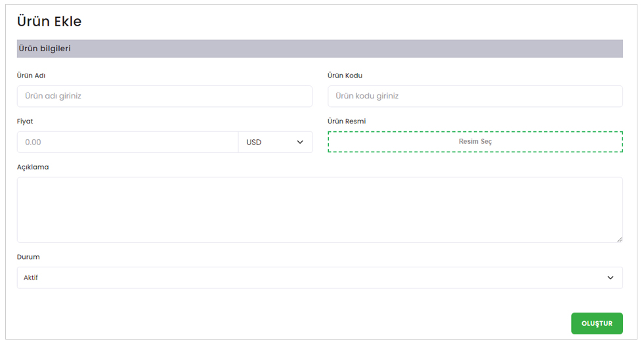
Task: Click the chevron arrow beside USD
Action: (300, 142)
